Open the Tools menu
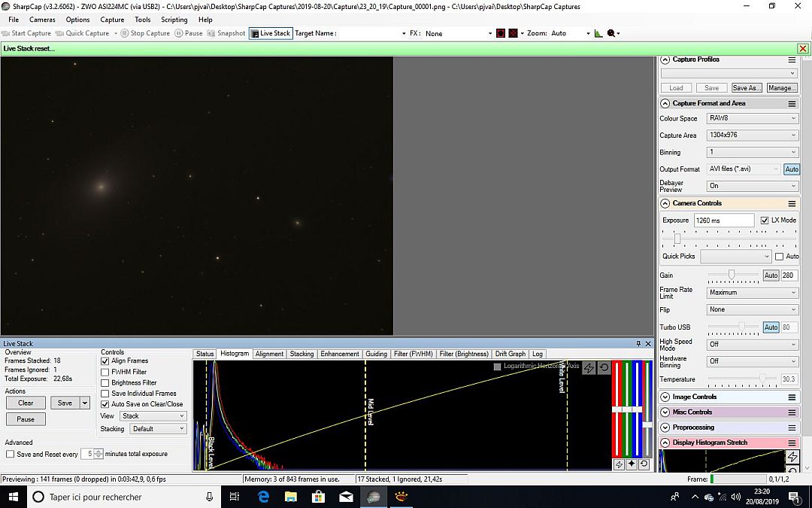 [x=143, y=20]
